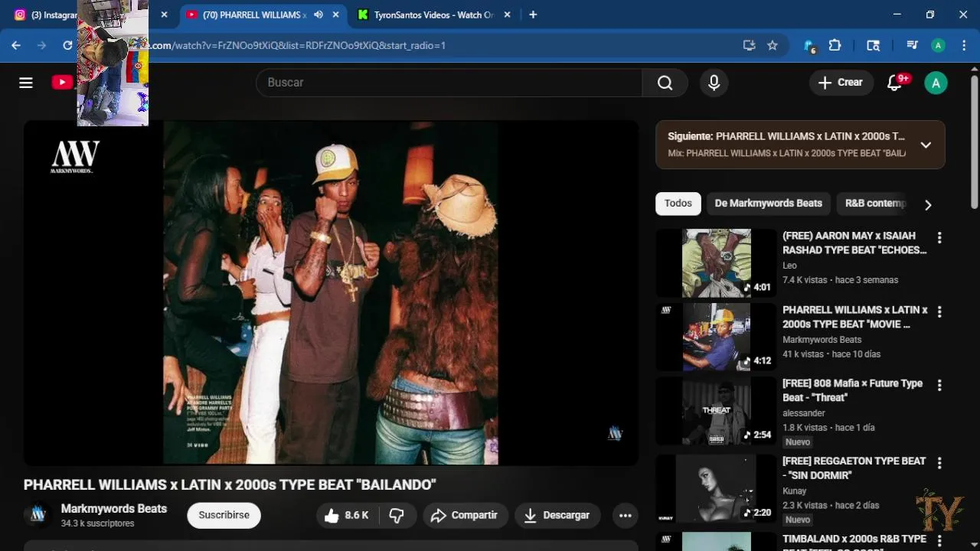
Task: Open the side panel toolbar icon
Action: click(x=873, y=45)
